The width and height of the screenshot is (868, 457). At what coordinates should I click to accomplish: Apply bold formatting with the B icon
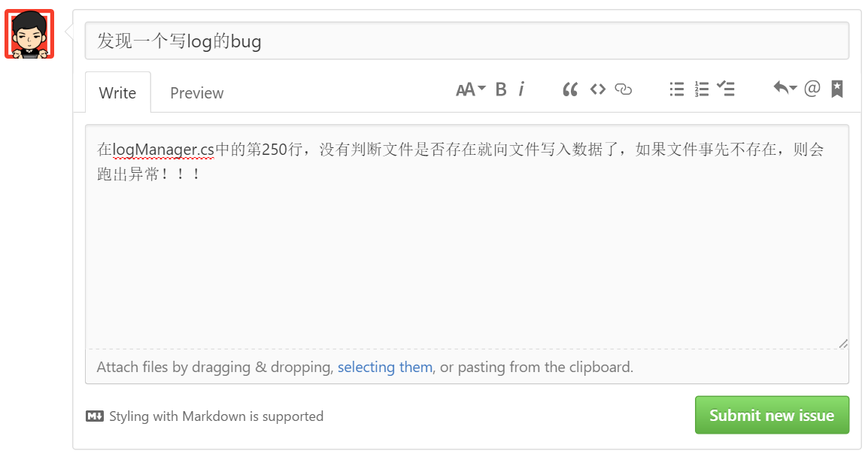click(x=501, y=89)
